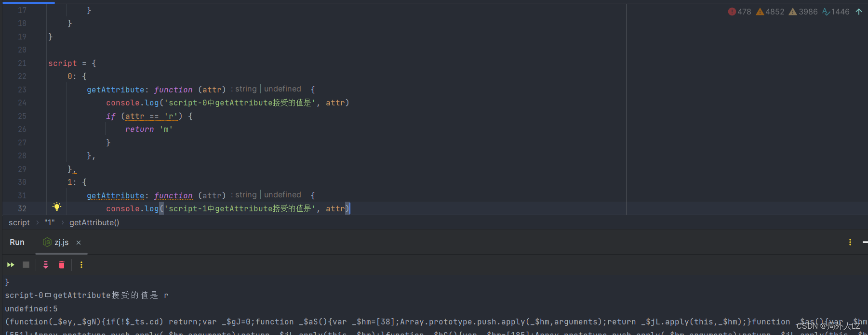Click the '1: {' key on line 30
Viewport: 868px width, 335px height.
77,182
